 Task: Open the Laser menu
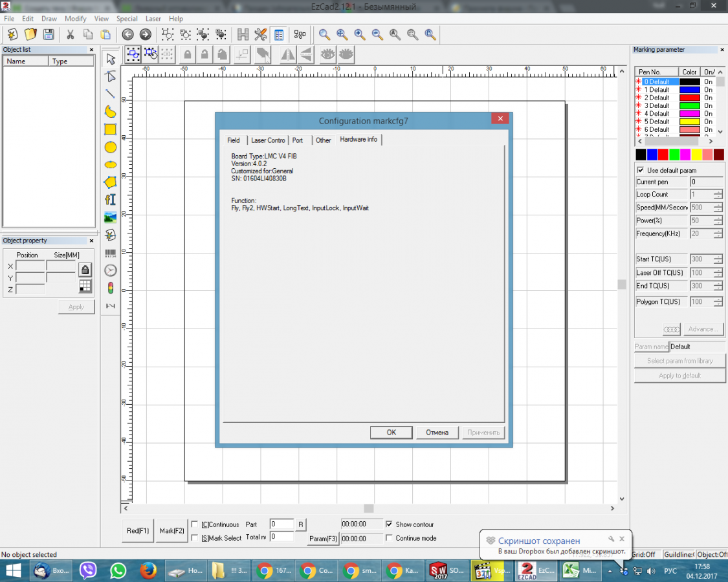coord(153,19)
